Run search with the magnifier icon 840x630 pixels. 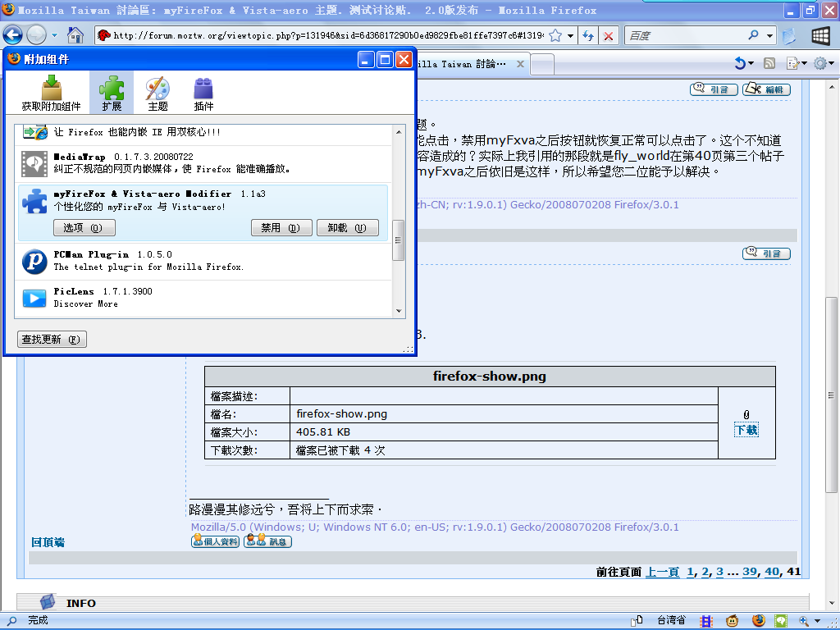pos(754,35)
